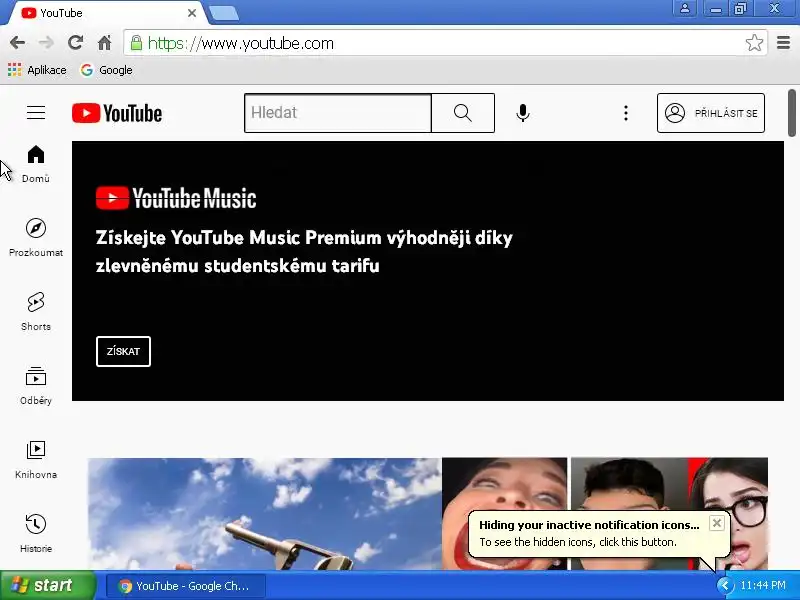Open Historie history section

36,534
